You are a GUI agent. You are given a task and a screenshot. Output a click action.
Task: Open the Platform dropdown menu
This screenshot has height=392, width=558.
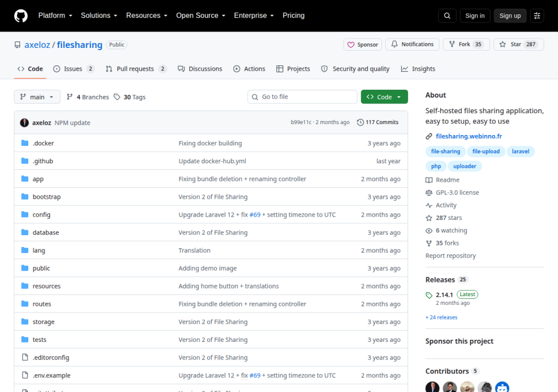(x=55, y=15)
